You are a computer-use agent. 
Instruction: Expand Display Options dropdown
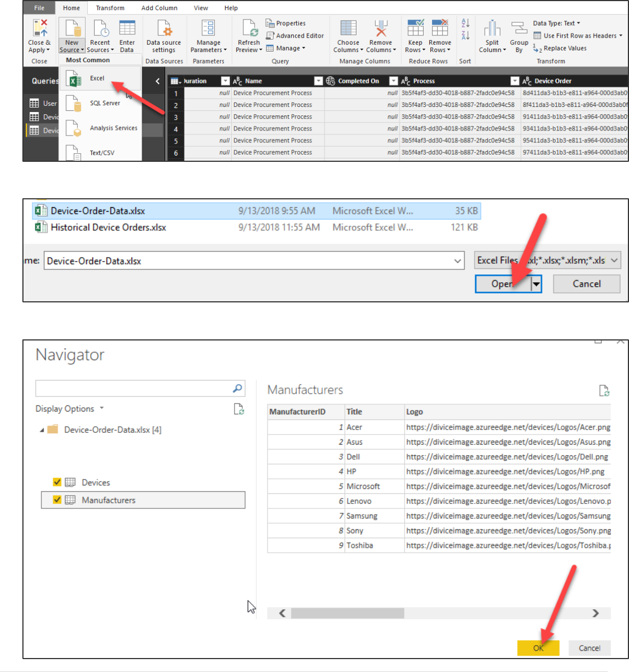(x=70, y=409)
